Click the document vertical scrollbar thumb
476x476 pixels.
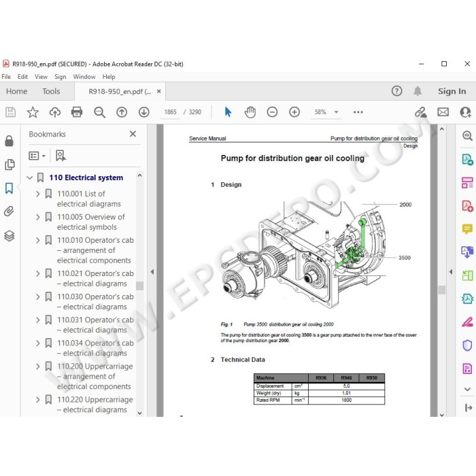click(x=442, y=290)
